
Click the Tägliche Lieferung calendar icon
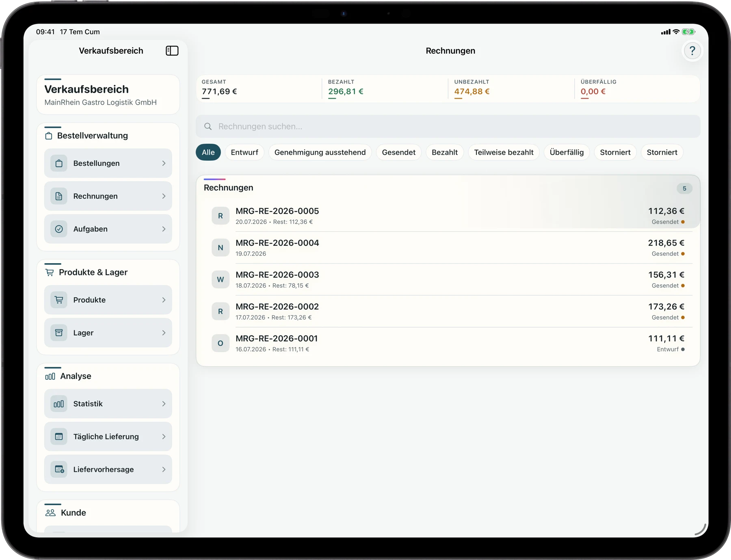59,437
